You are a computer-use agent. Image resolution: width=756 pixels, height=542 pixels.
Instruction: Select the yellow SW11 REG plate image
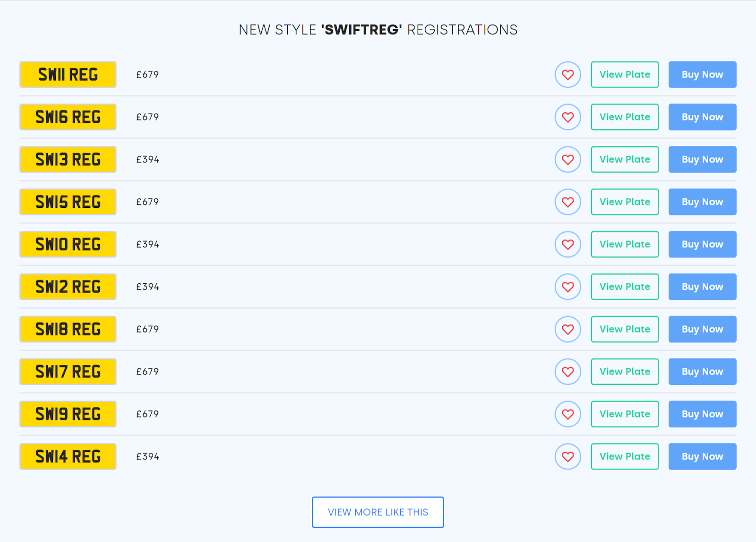point(68,75)
